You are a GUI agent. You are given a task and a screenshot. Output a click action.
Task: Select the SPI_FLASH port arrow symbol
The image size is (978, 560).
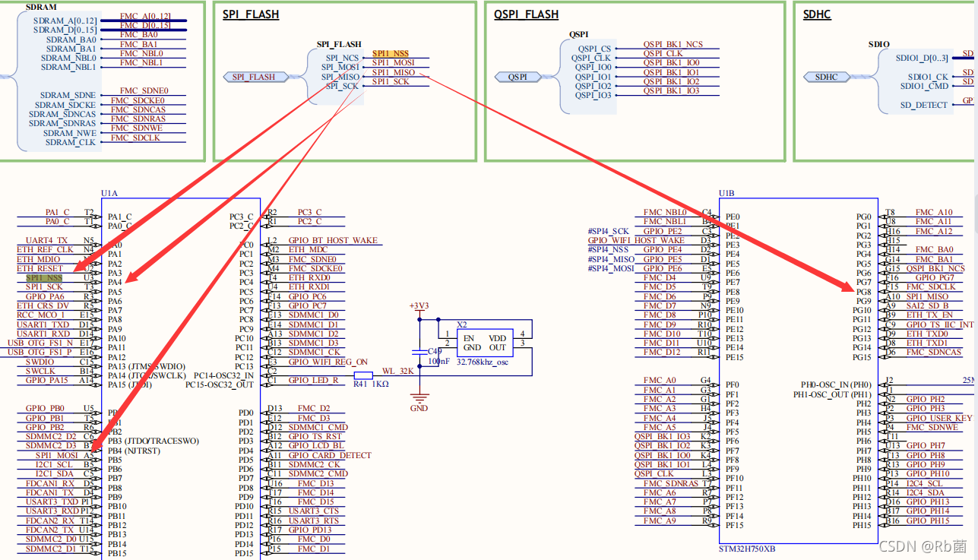pyautogui.click(x=256, y=77)
